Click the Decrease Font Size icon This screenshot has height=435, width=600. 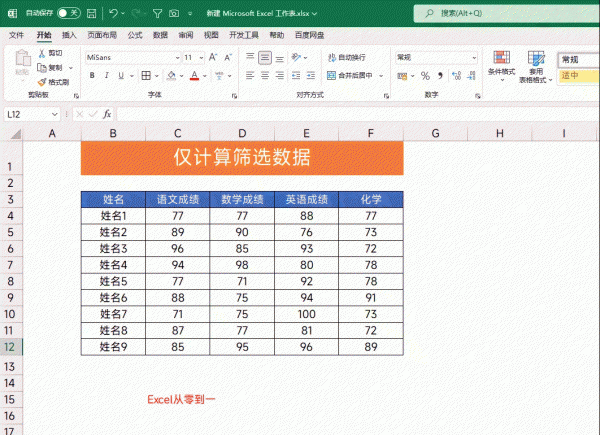coord(228,58)
